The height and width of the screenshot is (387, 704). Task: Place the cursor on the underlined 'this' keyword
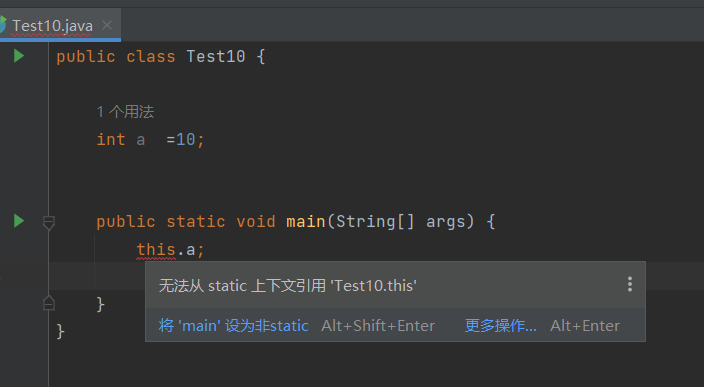point(156,250)
